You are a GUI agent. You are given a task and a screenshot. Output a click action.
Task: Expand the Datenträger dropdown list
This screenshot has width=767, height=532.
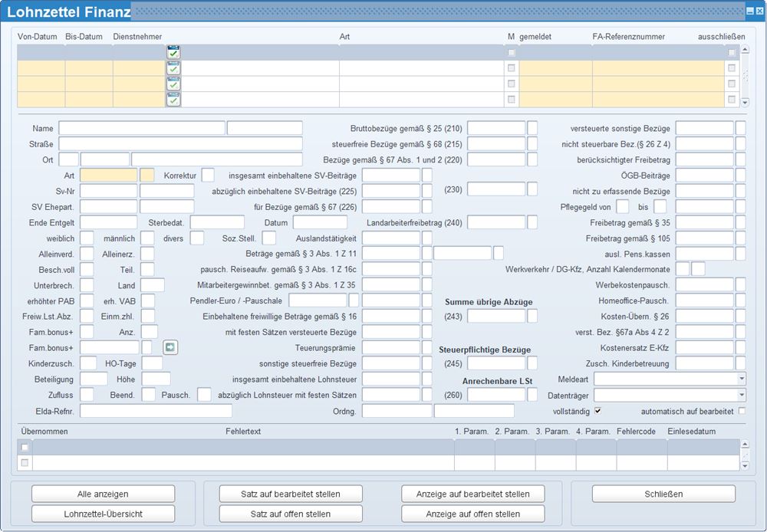(x=741, y=395)
